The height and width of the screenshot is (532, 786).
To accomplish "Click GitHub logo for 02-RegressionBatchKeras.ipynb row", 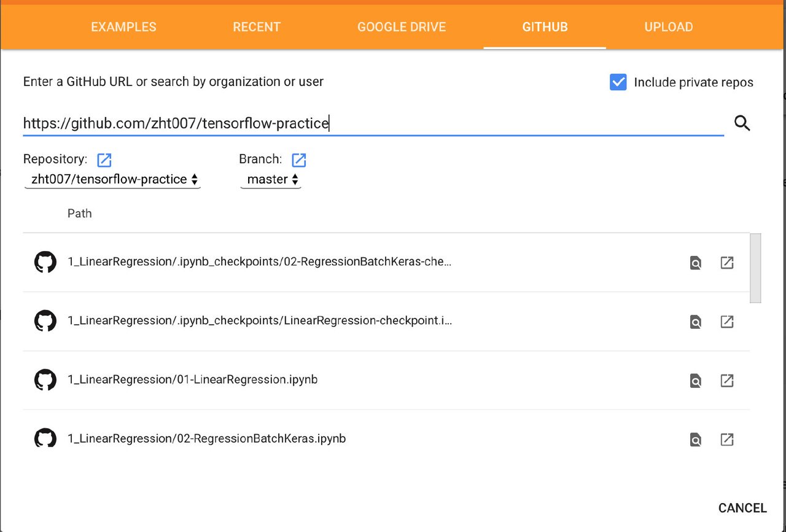I will pos(45,438).
